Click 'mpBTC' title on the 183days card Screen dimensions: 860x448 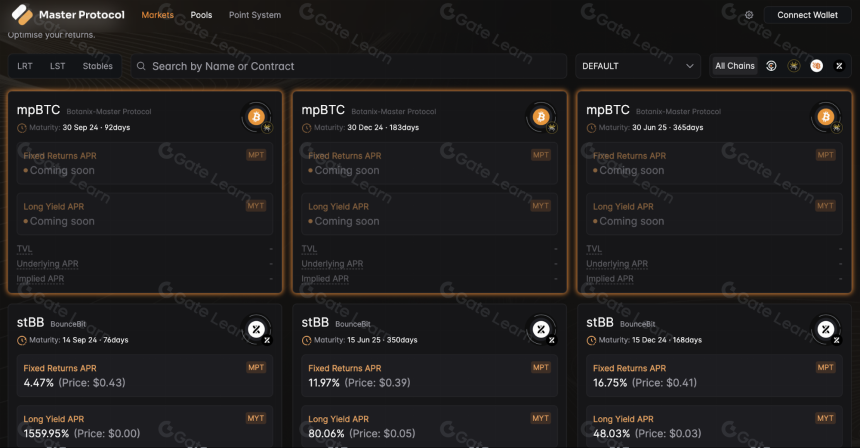(323, 110)
